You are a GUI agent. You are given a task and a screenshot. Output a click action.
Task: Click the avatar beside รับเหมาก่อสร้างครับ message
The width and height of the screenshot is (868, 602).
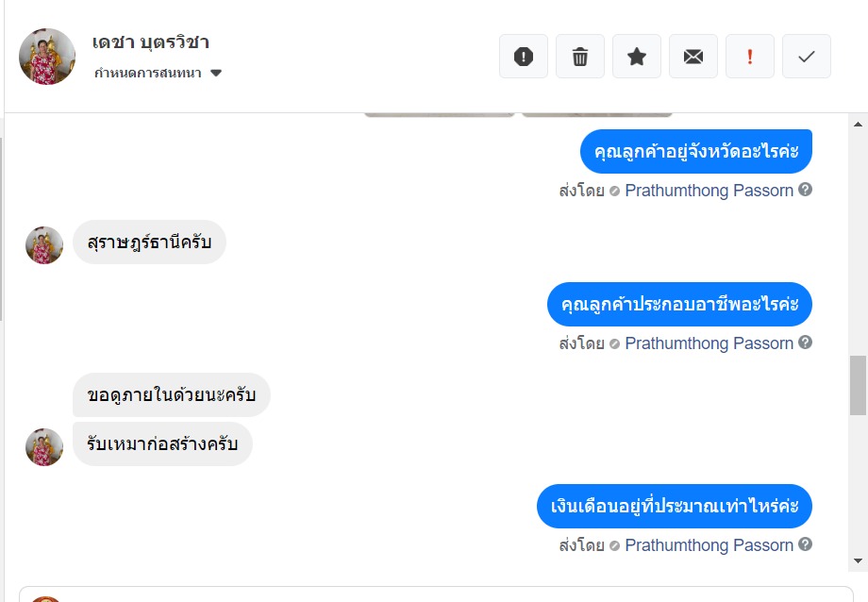(44, 447)
